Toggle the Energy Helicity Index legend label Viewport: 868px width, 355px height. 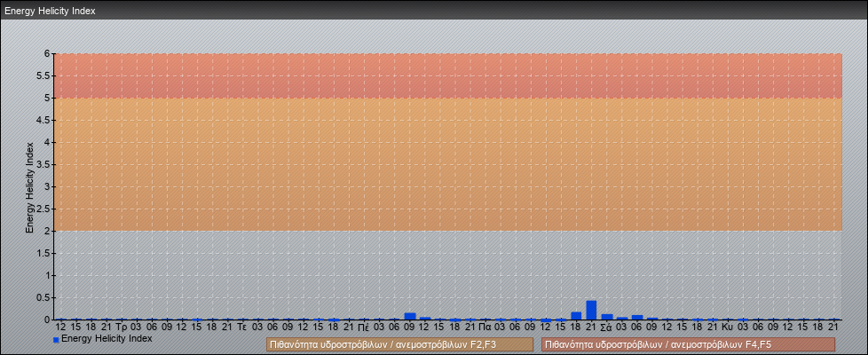point(107,338)
